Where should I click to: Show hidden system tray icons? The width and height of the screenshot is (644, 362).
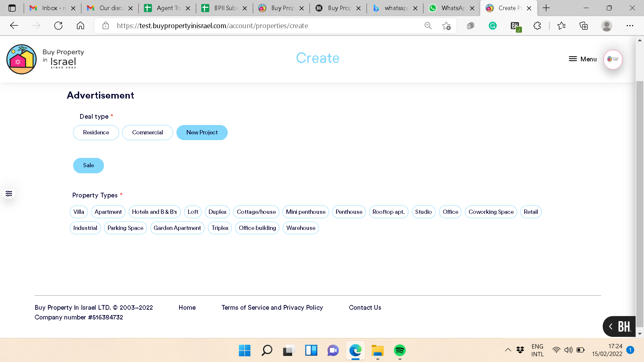(x=508, y=350)
